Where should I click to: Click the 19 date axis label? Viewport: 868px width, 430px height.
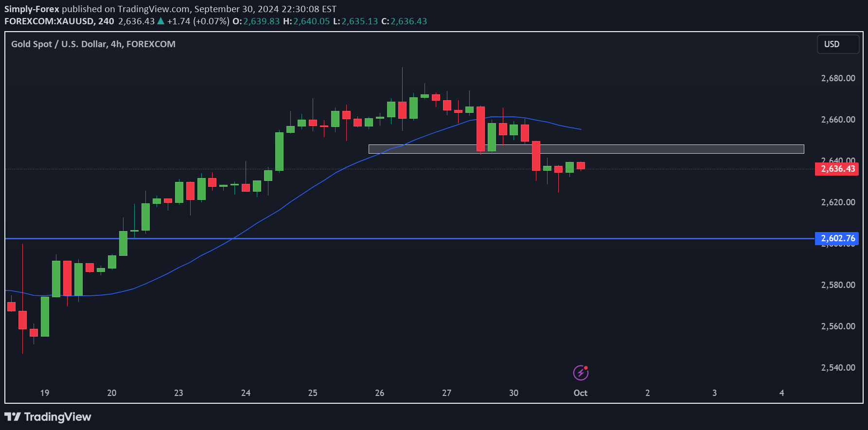(x=45, y=393)
